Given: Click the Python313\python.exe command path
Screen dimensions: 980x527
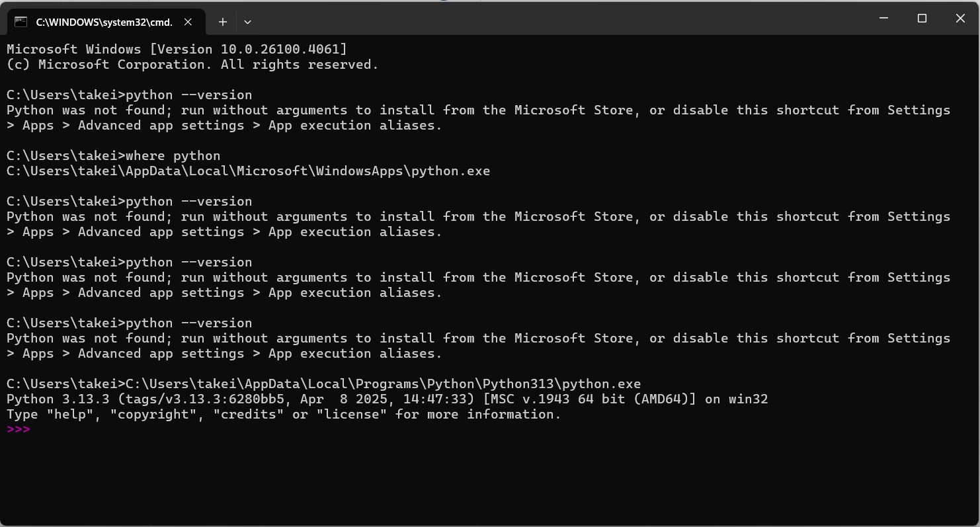Looking at the screenshot, I should click(384, 384).
